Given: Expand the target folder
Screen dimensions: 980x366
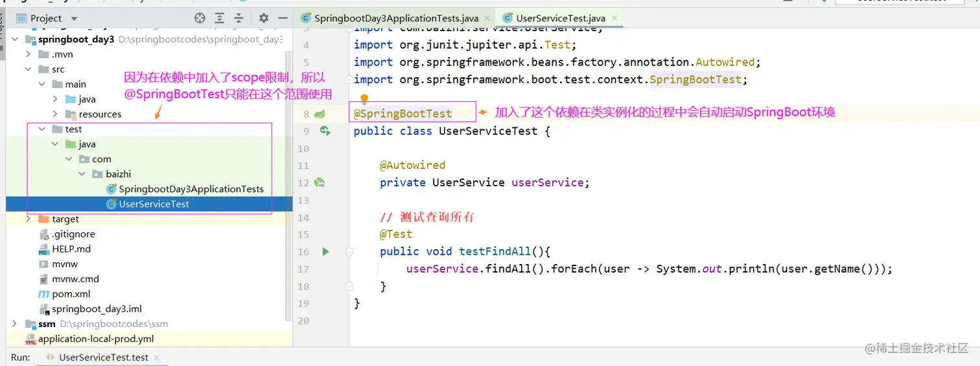Looking at the screenshot, I should click(28, 219).
